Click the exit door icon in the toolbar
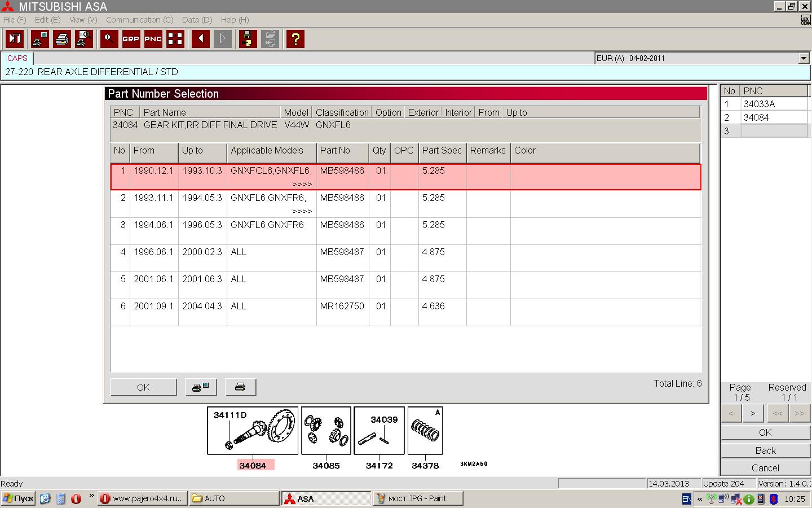Screen dimensions: 812x508 [15, 39]
